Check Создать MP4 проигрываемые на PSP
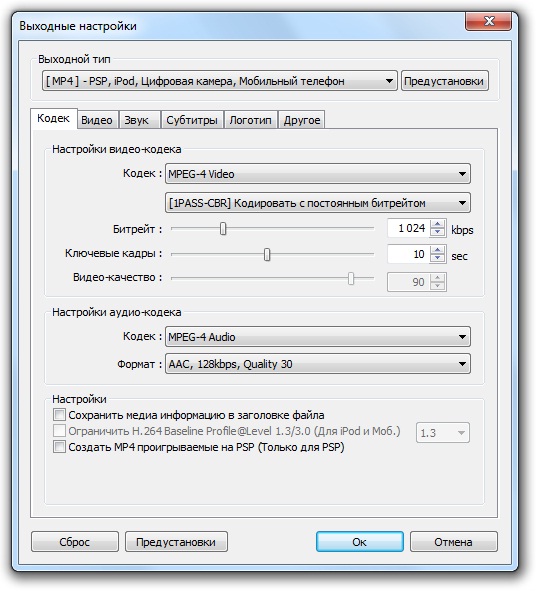 [59, 447]
